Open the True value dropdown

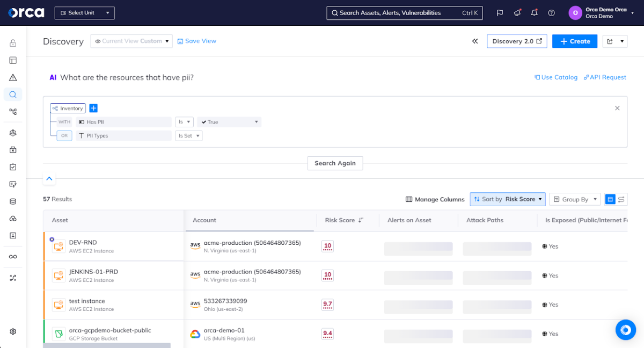[x=229, y=122]
